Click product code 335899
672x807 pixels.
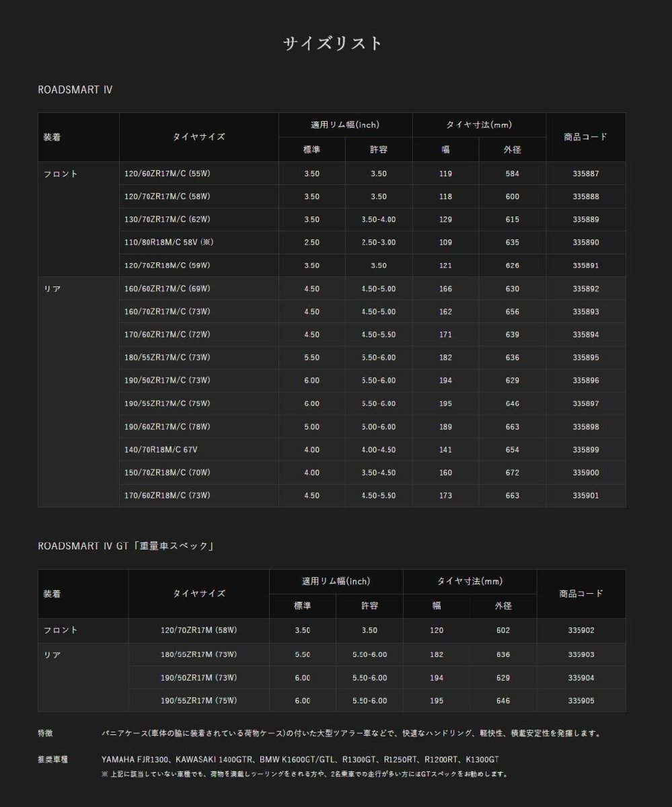[586, 449]
